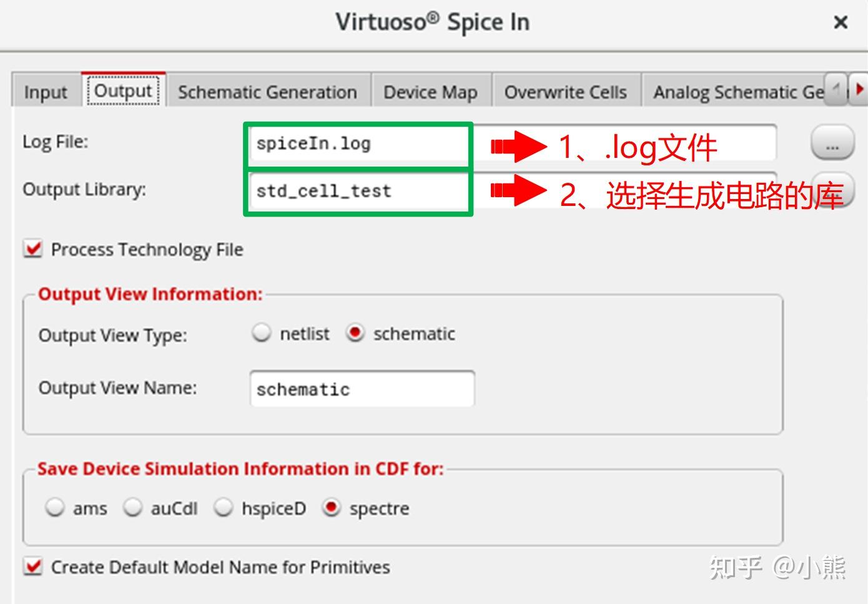Go to the Device Map tab
Screen dimensions: 868x604
(x=430, y=91)
